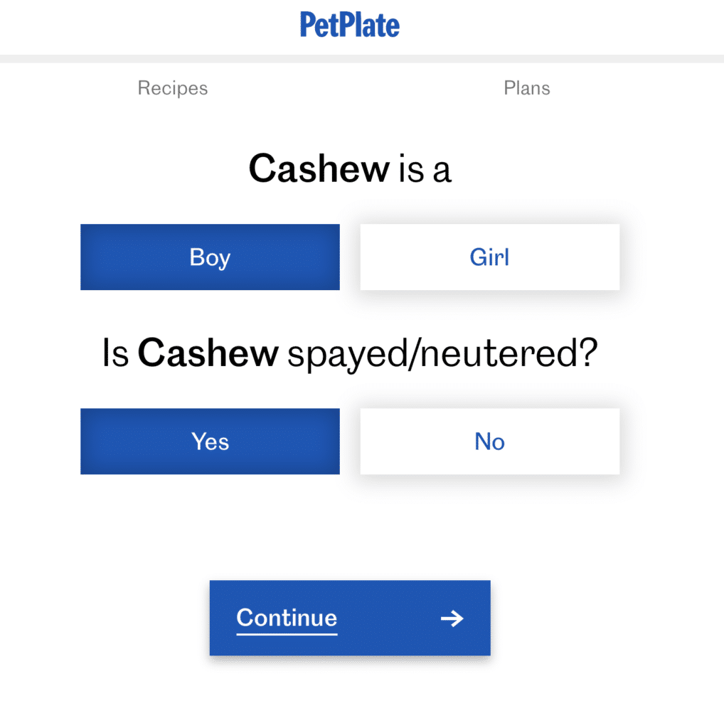
Task: Navigate to Plans in the header
Action: point(526,88)
